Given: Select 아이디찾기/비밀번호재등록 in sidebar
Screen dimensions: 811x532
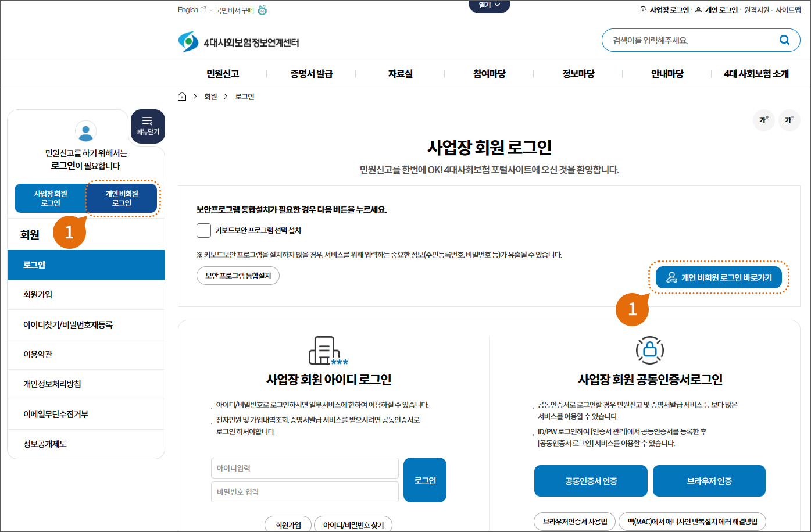Looking at the screenshot, I should tap(86, 324).
